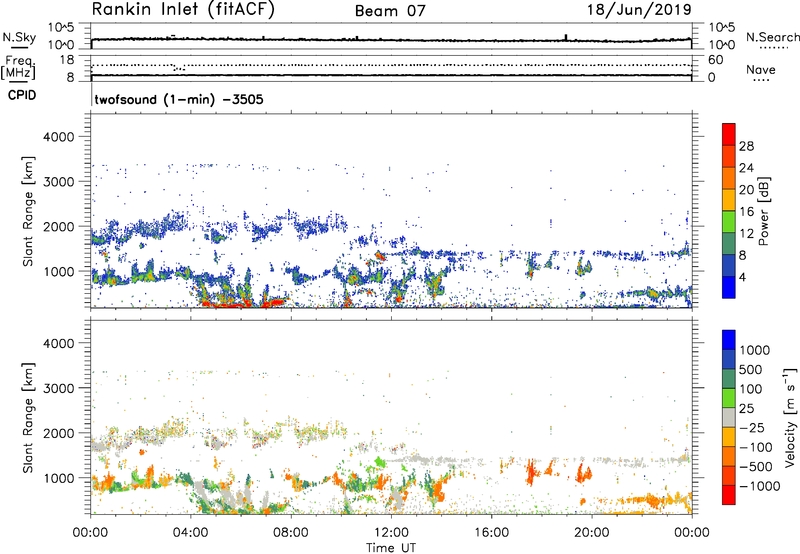Viewport: 800px width, 554px height.
Task: Click the 'CPID' row label
Action: coord(22,95)
